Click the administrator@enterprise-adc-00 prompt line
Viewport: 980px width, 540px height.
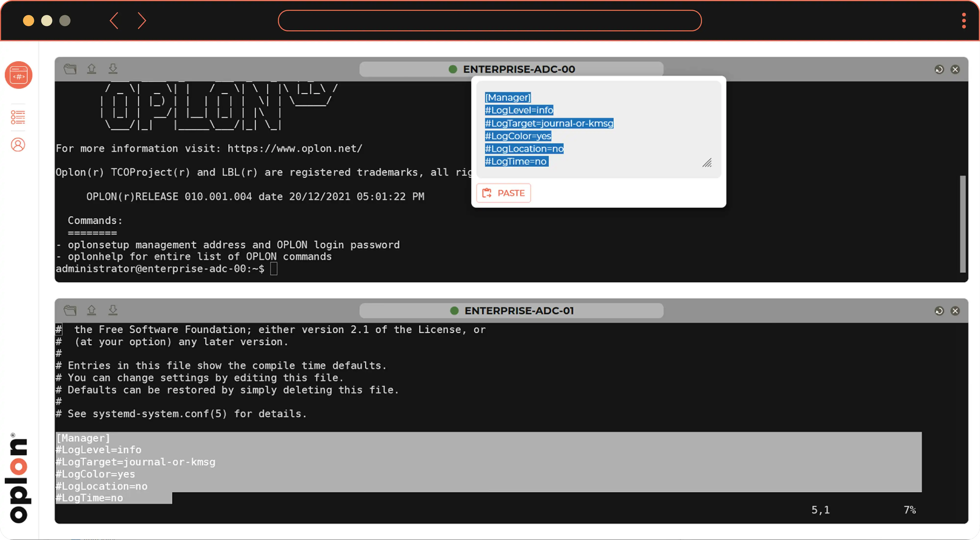(x=166, y=269)
